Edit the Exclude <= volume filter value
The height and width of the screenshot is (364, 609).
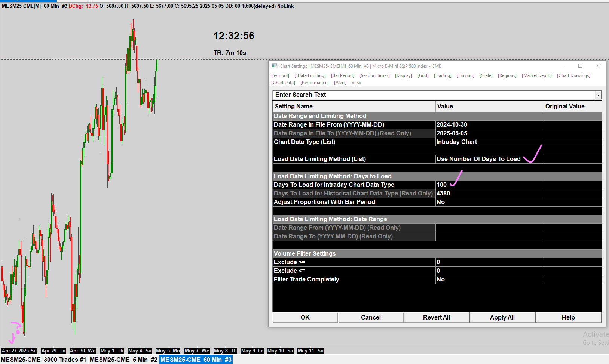point(489,271)
